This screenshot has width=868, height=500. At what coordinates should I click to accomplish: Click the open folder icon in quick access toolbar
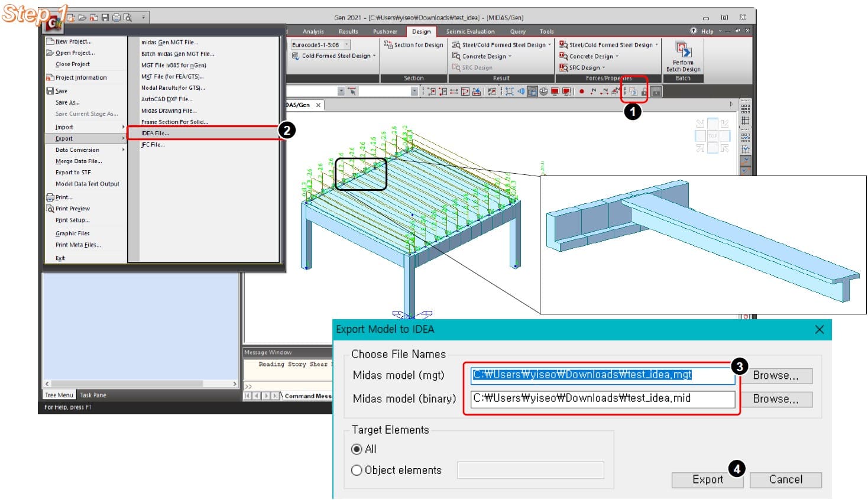[x=82, y=18]
